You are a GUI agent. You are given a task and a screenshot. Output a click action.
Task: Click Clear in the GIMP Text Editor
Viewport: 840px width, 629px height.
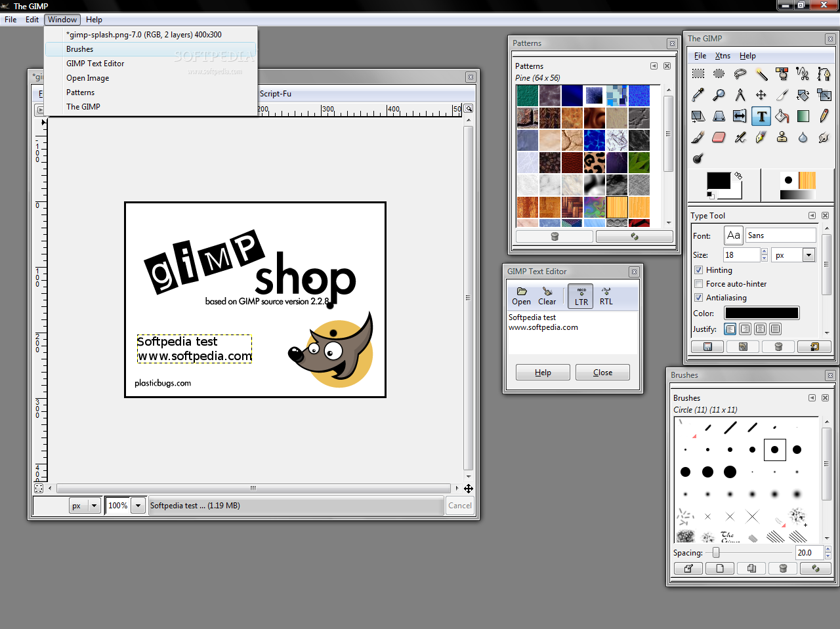pyautogui.click(x=547, y=296)
